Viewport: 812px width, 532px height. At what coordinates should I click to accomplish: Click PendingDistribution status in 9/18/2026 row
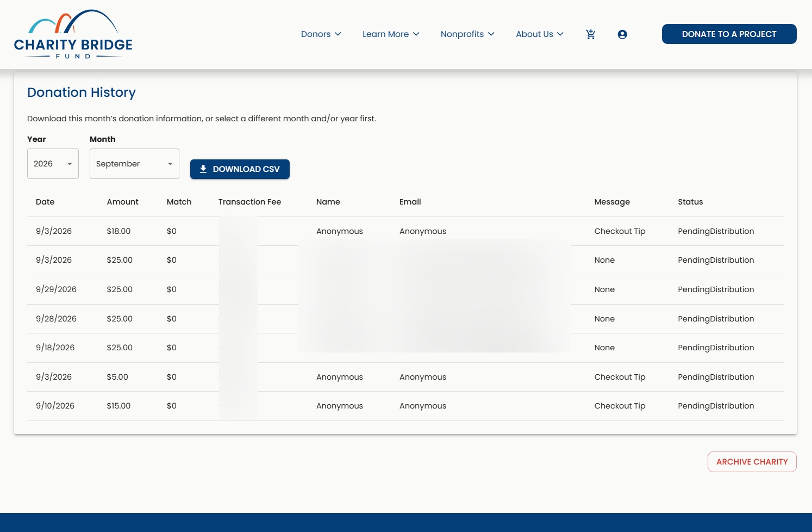716,348
